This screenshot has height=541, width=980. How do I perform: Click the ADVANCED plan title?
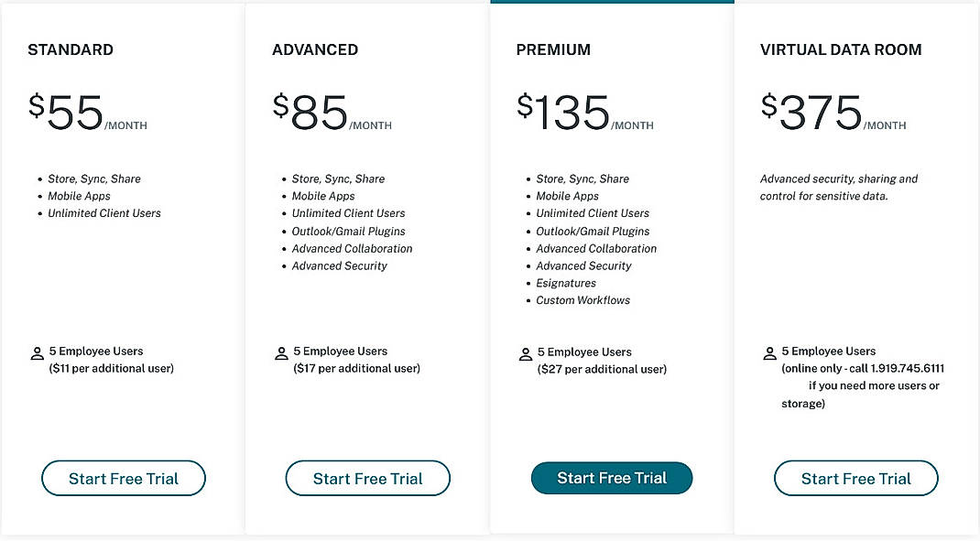(x=314, y=49)
